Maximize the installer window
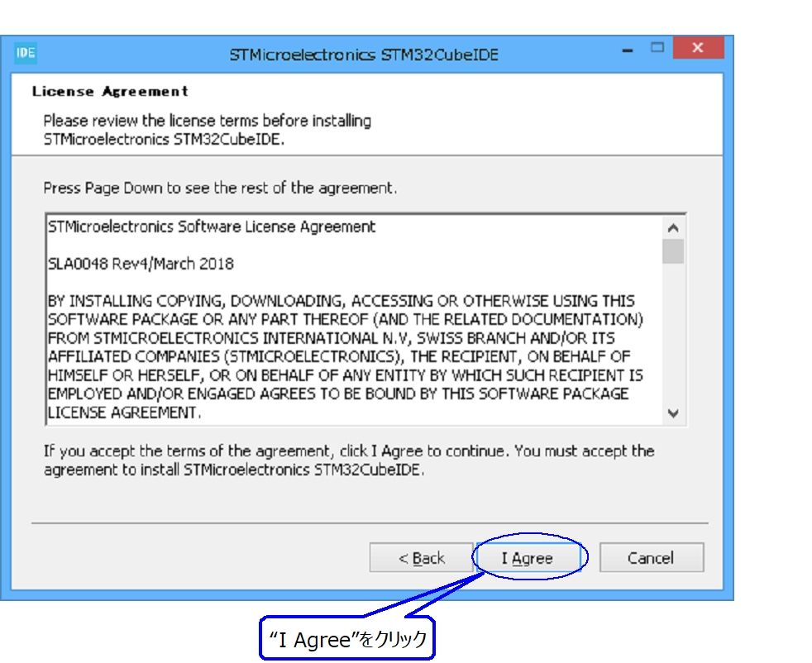The image size is (812, 663). click(658, 48)
